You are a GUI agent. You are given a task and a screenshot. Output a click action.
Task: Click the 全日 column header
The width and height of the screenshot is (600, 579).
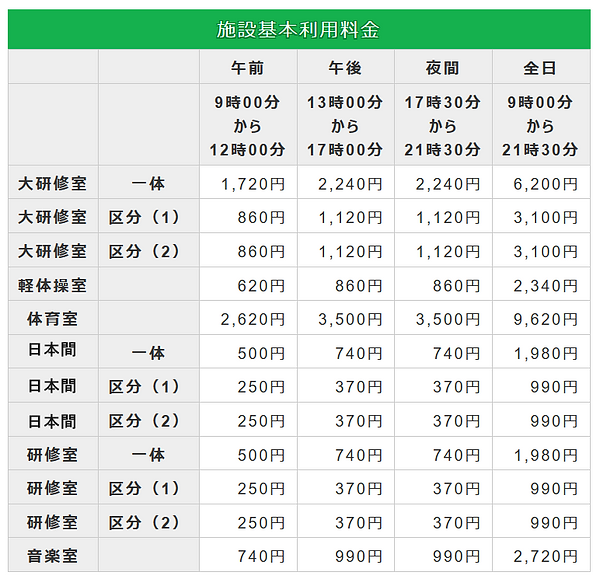[x=540, y=68]
